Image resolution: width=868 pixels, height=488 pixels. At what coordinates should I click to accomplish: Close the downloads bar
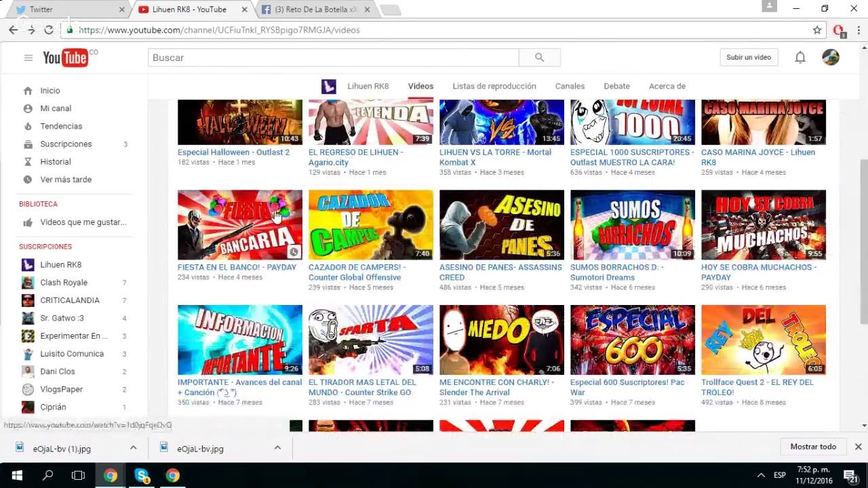(858, 447)
